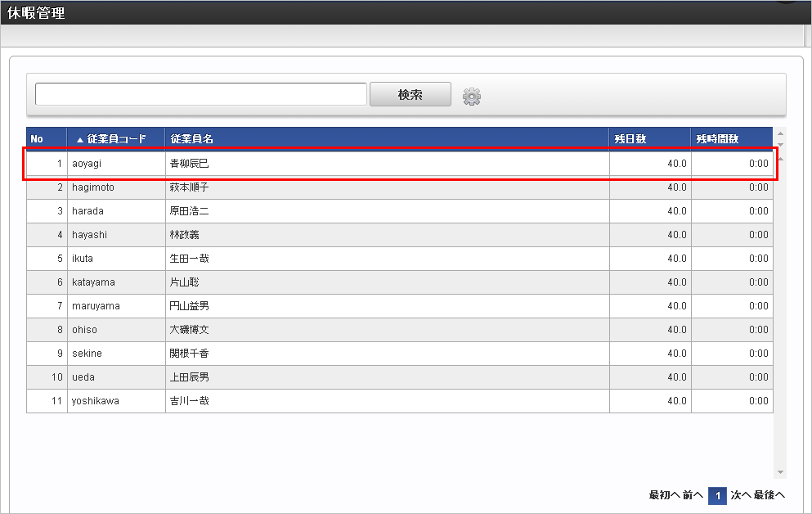This screenshot has width=812, height=514.
Task: Sort by 残時間数 column header
Action: [732, 139]
